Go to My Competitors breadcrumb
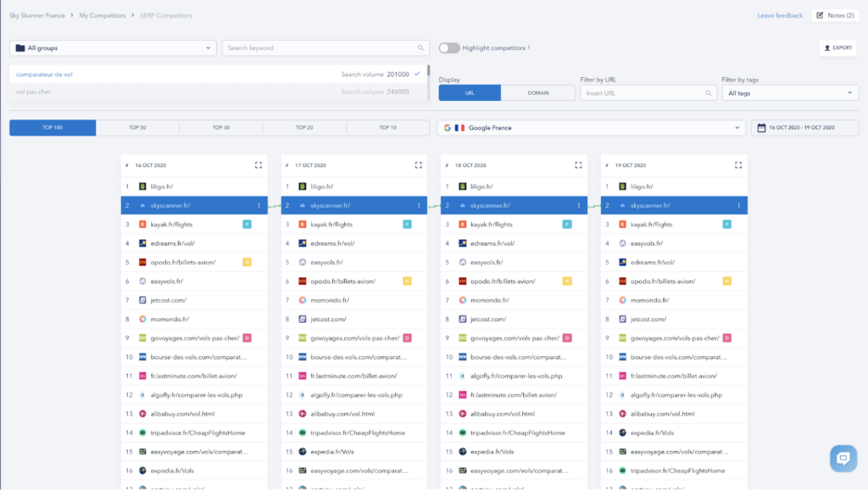This screenshot has height=490, width=868. tap(103, 15)
